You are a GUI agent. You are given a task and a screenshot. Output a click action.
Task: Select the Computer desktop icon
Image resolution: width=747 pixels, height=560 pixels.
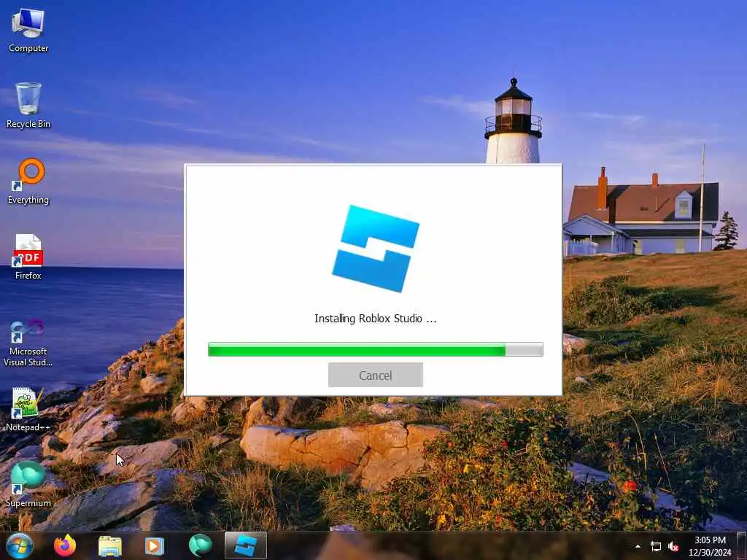(x=28, y=31)
